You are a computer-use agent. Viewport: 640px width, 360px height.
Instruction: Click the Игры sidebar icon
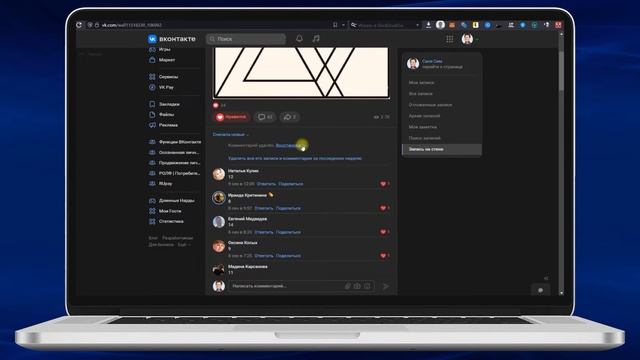click(152, 49)
